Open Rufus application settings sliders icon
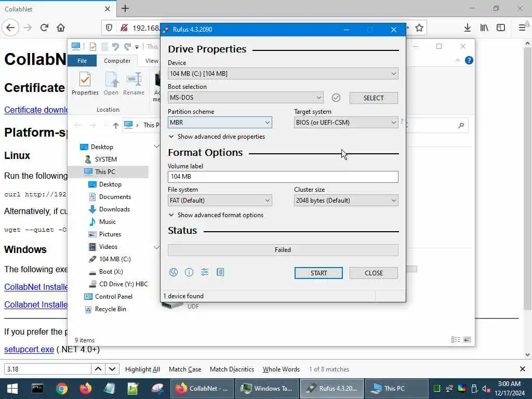The width and height of the screenshot is (532, 399). (205, 272)
